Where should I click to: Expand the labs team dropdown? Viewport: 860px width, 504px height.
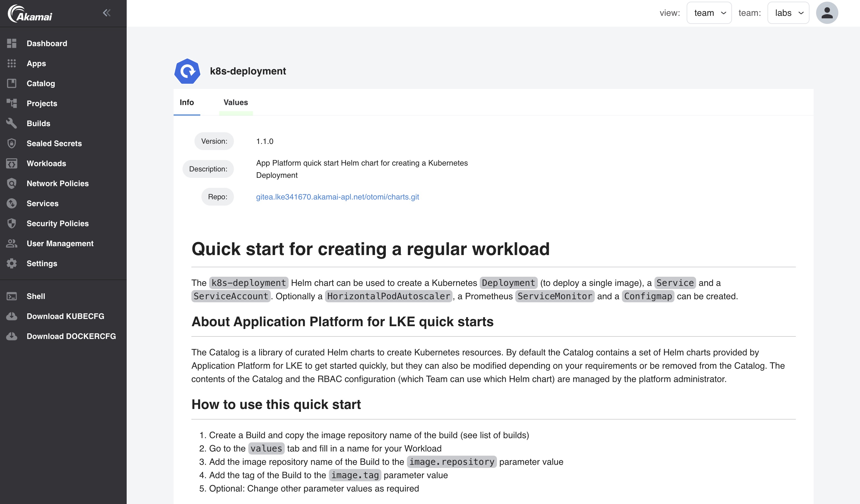click(788, 13)
